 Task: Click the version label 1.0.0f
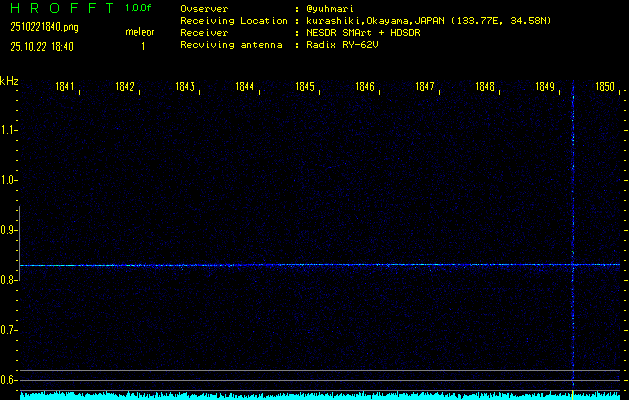click(x=139, y=8)
